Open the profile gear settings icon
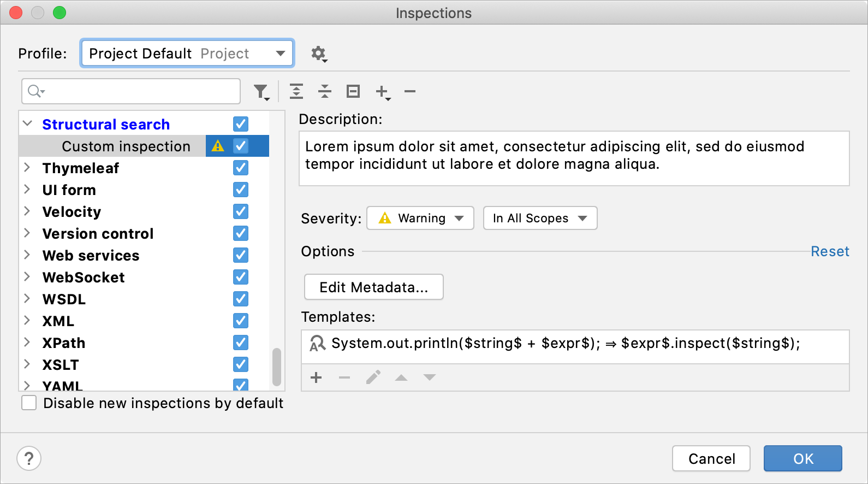The image size is (868, 484). click(318, 54)
